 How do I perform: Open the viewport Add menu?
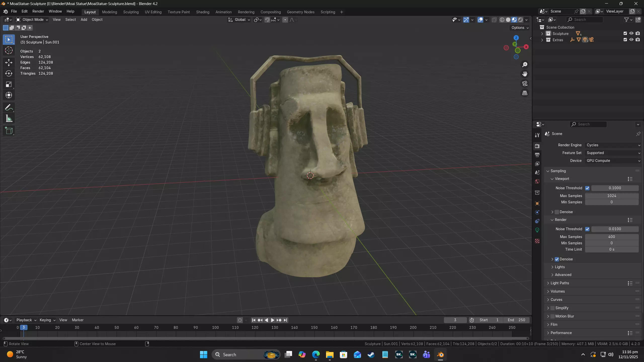click(x=84, y=20)
